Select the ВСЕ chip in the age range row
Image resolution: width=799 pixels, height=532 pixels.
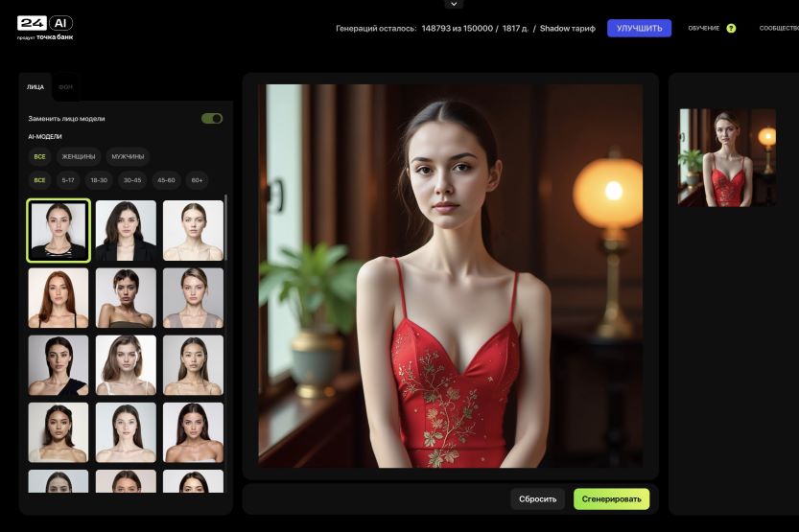[39, 180]
